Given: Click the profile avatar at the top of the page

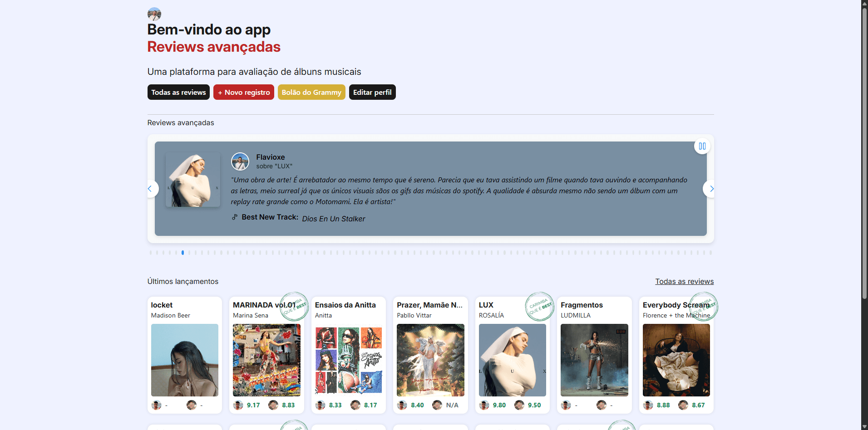Looking at the screenshot, I should (x=154, y=14).
